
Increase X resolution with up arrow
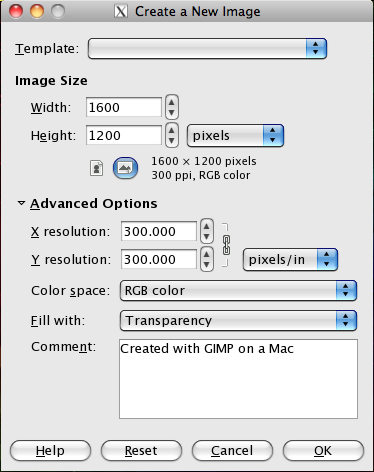point(207,226)
